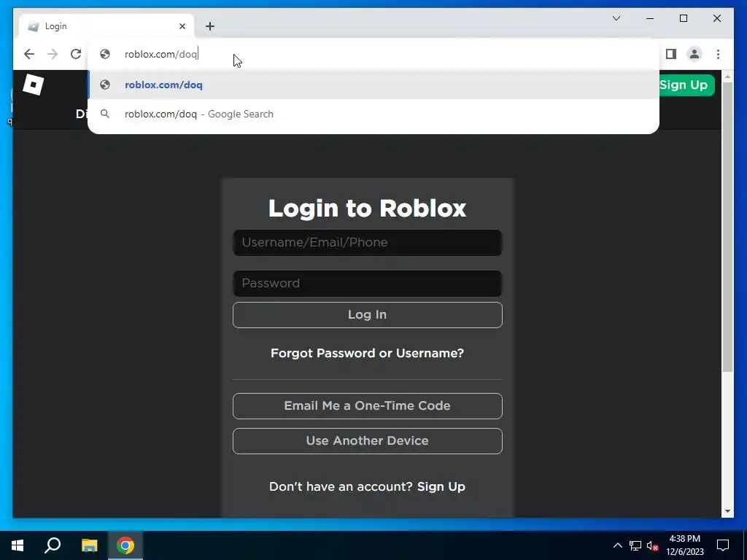The height and width of the screenshot is (560, 747).
Task: Close the Login tab
Action: tap(182, 26)
